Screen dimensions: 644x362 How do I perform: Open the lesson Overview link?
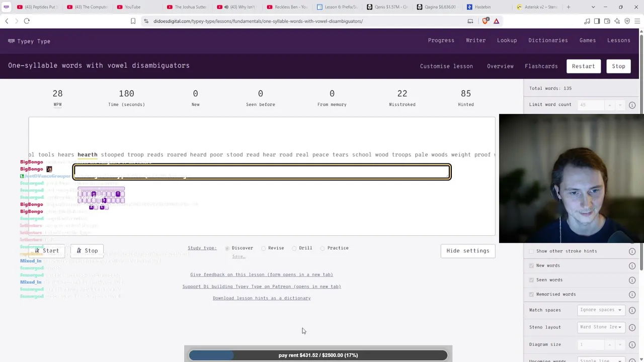tap(500, 66)
